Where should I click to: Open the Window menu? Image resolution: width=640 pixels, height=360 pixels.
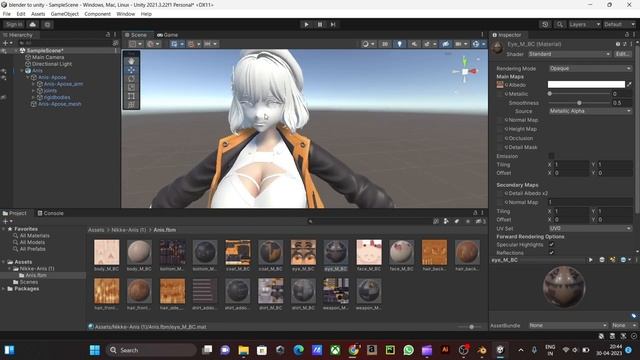tap(125, 14)
